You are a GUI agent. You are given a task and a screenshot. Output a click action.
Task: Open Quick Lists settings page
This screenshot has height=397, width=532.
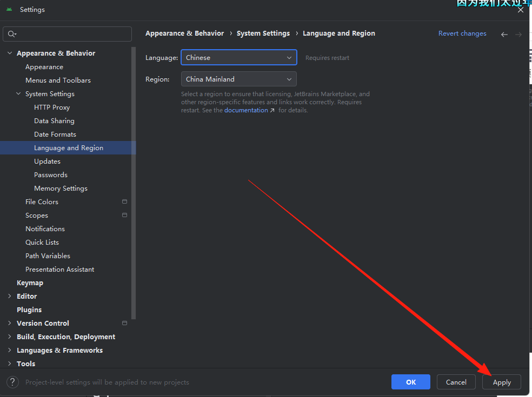tap(42, 242)
